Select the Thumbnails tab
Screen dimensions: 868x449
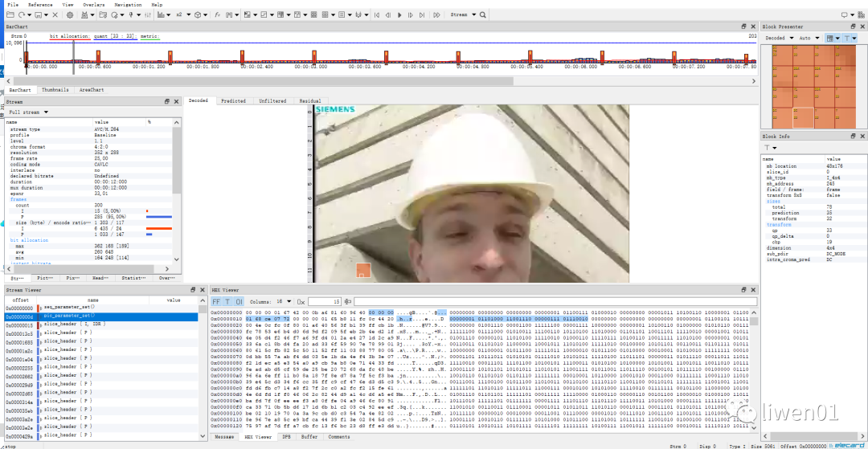[x=55, y=90]
